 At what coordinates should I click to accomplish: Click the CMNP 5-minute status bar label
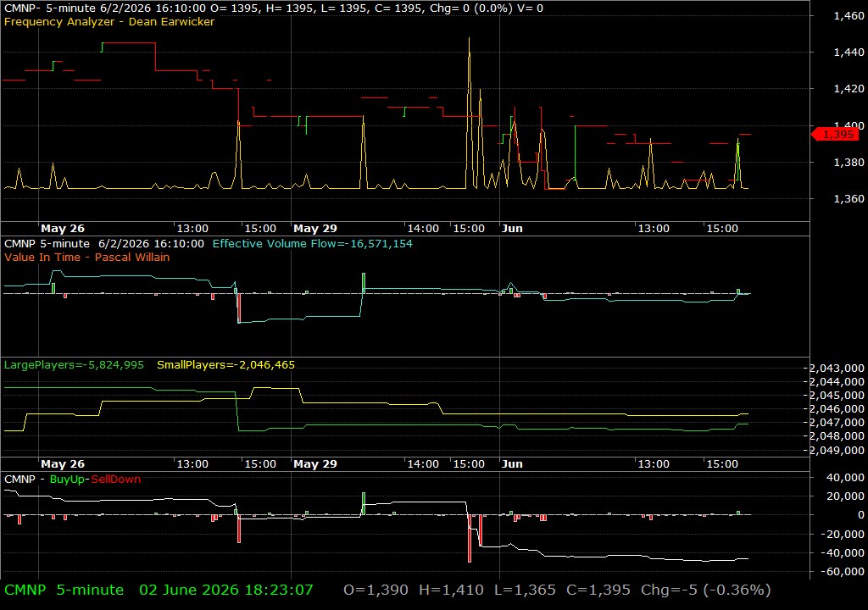point(64,590)
